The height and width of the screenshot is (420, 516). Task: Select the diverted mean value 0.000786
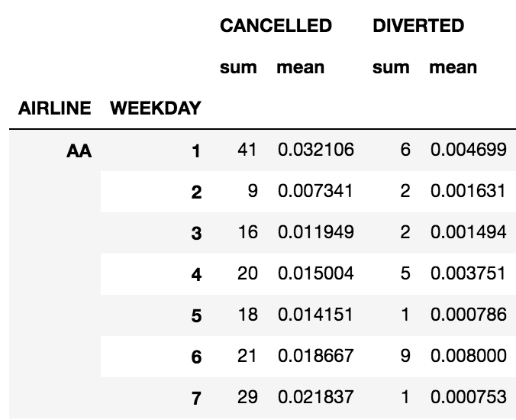468,315
